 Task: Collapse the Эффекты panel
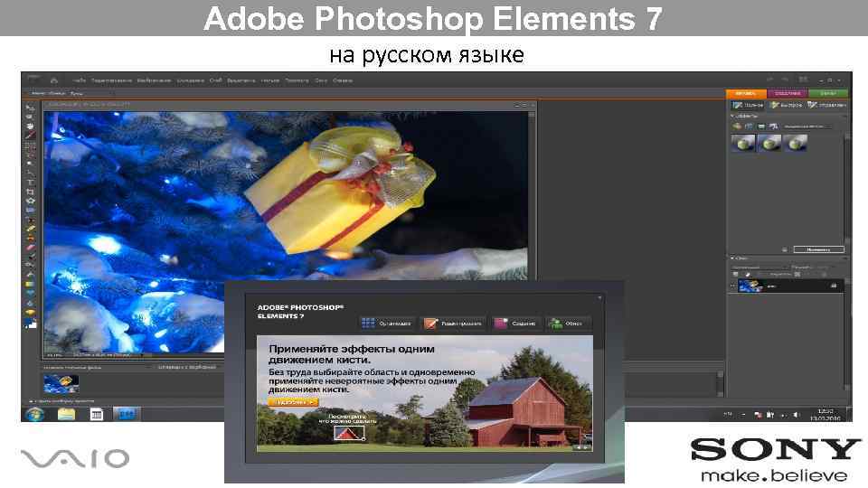732,117
